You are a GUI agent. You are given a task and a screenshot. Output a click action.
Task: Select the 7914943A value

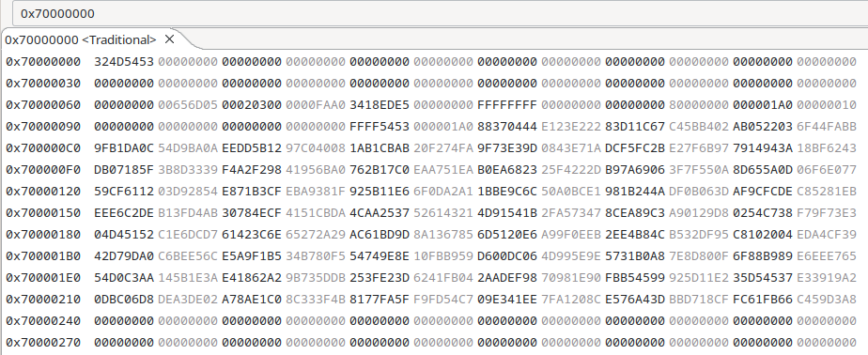pos(763,147)
